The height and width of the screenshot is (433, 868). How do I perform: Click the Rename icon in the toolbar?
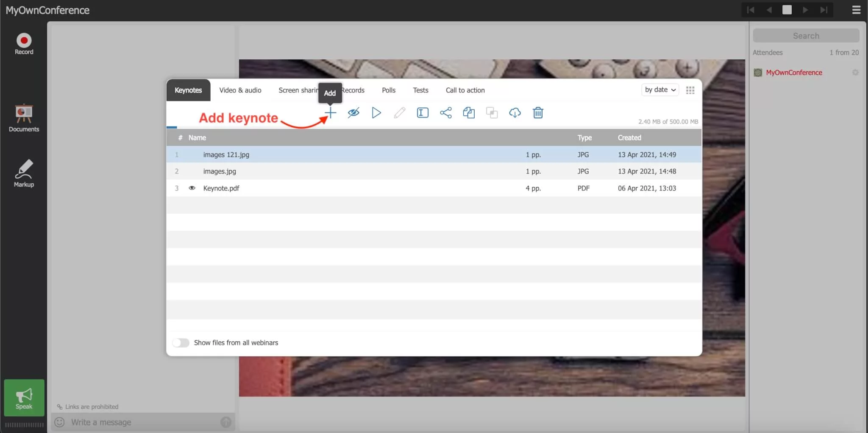(x=422, y=112)
